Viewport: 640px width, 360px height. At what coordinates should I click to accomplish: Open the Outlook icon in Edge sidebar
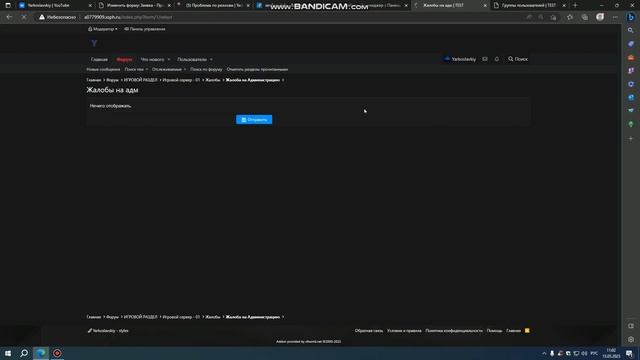[x=631, y=98]
